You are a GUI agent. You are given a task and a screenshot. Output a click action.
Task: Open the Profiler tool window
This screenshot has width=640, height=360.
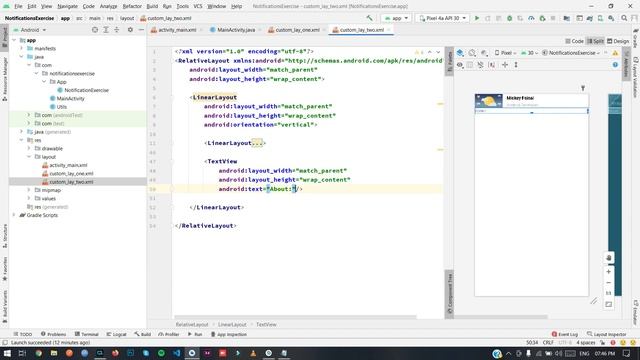tap(169, 334)
